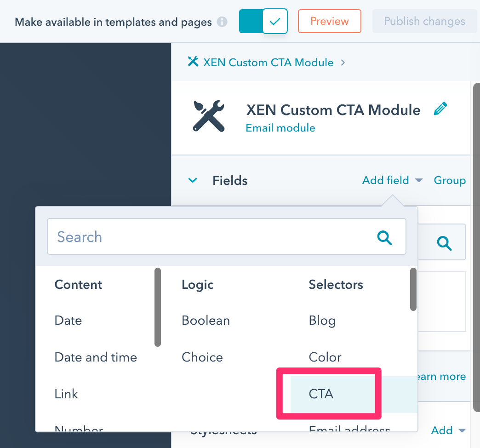Screen dimensions: 480x448
Task: Click the small tools icon in breadcrumb
Action: tap(193, 62)
